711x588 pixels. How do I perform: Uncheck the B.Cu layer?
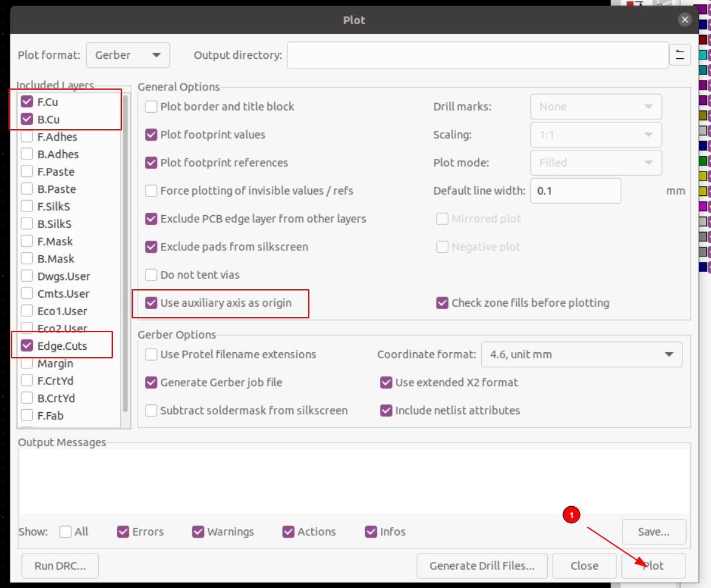coord(27,119)
